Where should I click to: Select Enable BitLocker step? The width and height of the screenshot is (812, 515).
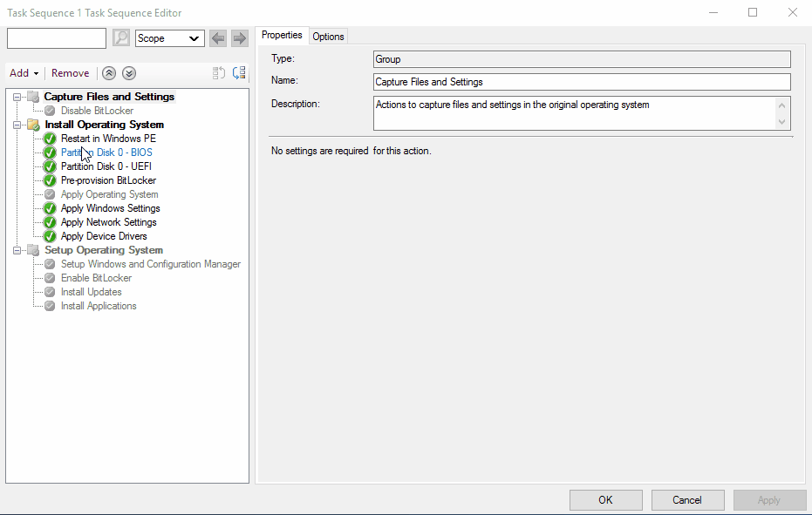pos(96,278)
